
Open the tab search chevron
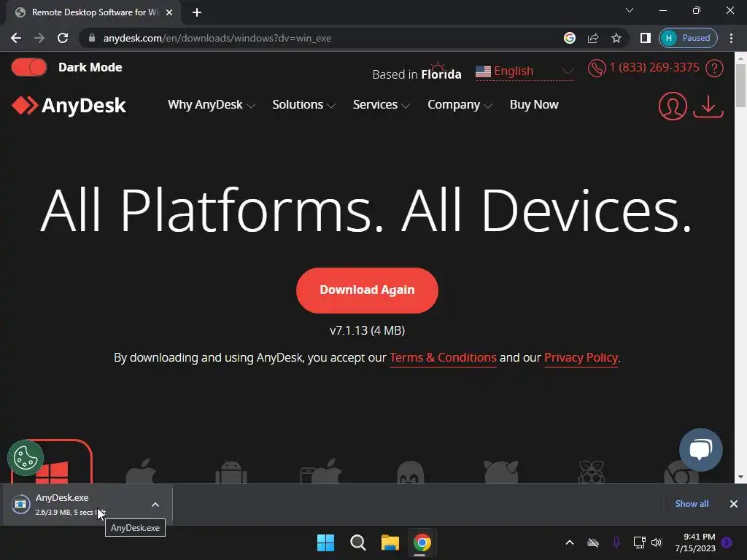(630, 10)
